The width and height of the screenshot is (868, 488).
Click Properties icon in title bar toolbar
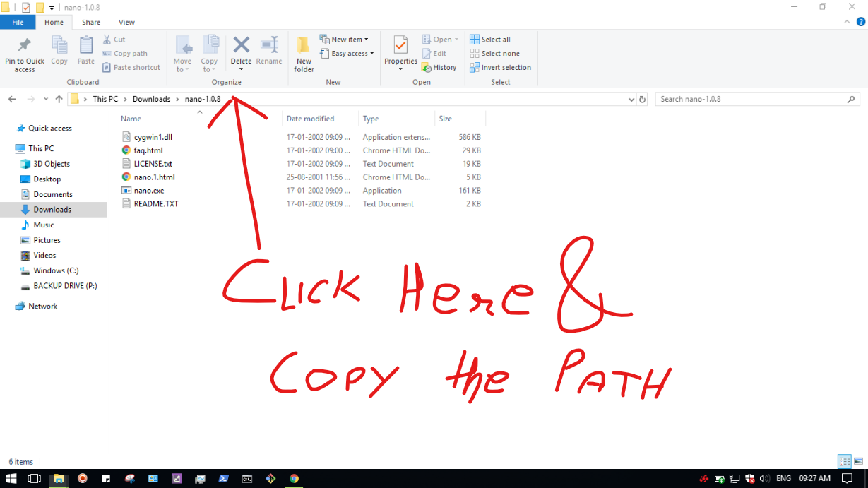tap(26, 7)
